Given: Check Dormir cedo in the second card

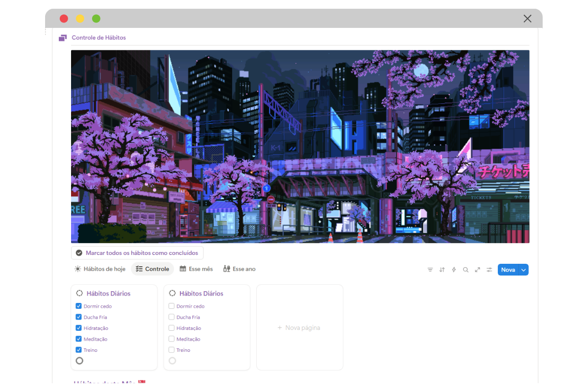Looking at the screenshot, I should [171, 306].
